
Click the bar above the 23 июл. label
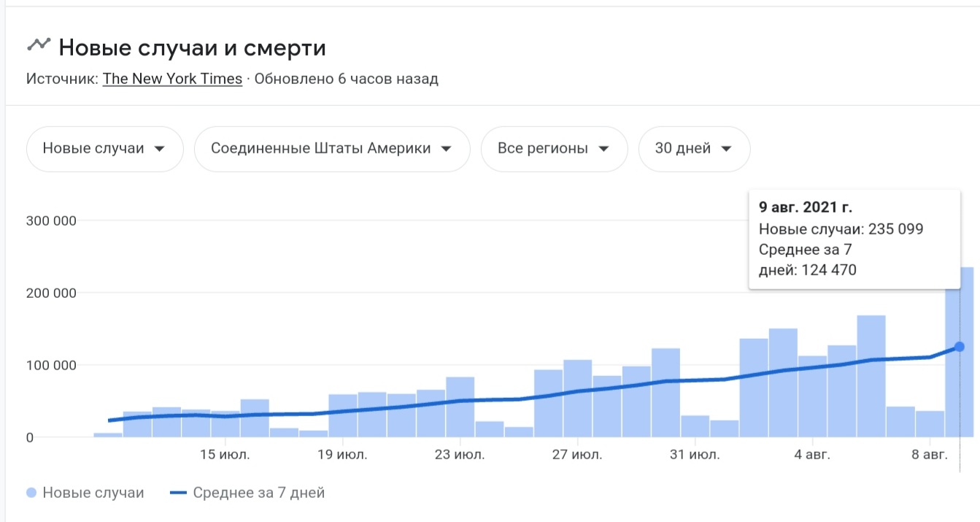(x=460, y=407)
